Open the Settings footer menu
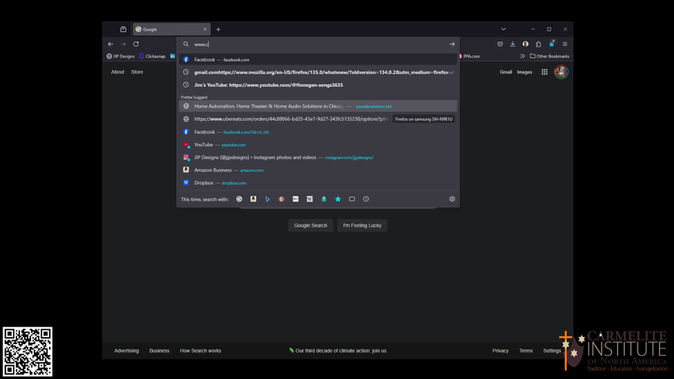This screenshot has height=379, width=674. click(552, 351)
